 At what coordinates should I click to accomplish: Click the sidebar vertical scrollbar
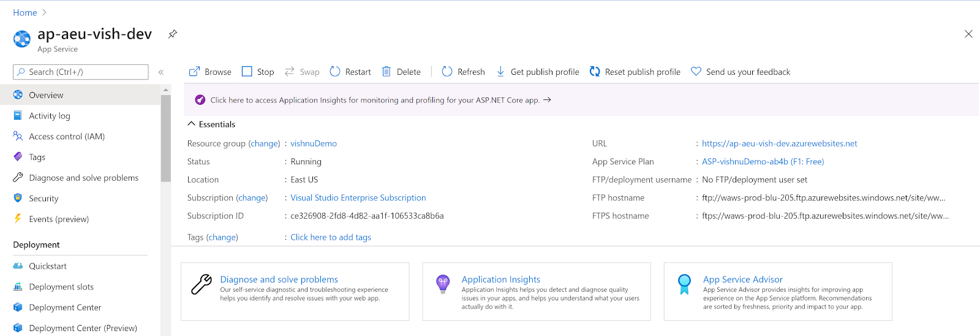pos(166,138)
